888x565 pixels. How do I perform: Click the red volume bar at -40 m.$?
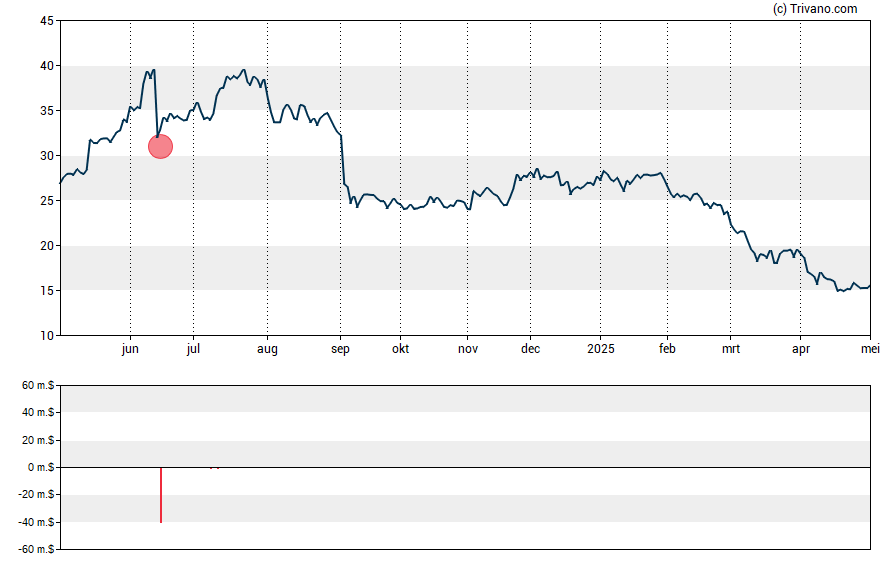pyautogui.click(x=161, y=495)
